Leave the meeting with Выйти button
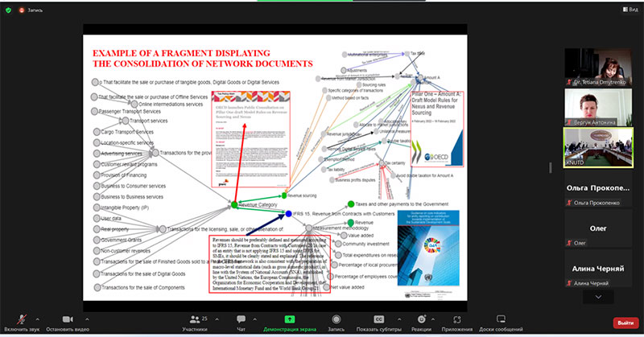Image resolution: width=644 pixels, height=337 pixels. point(625,323)
